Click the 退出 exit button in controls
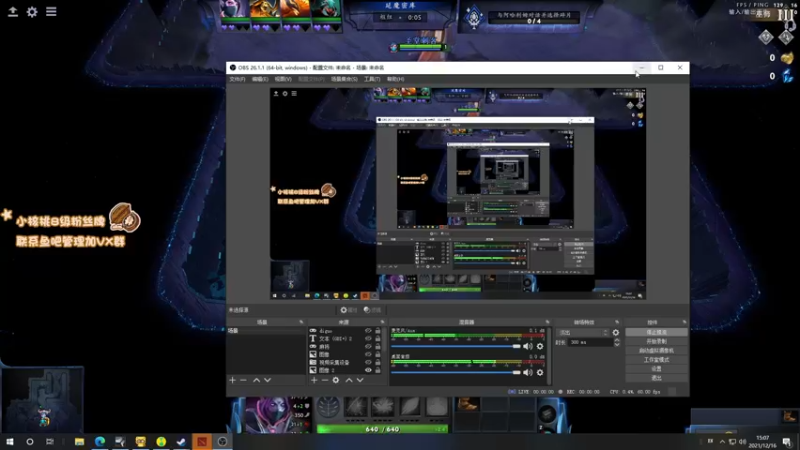Viewport: 800px width, 450px height. pos(656,378)
